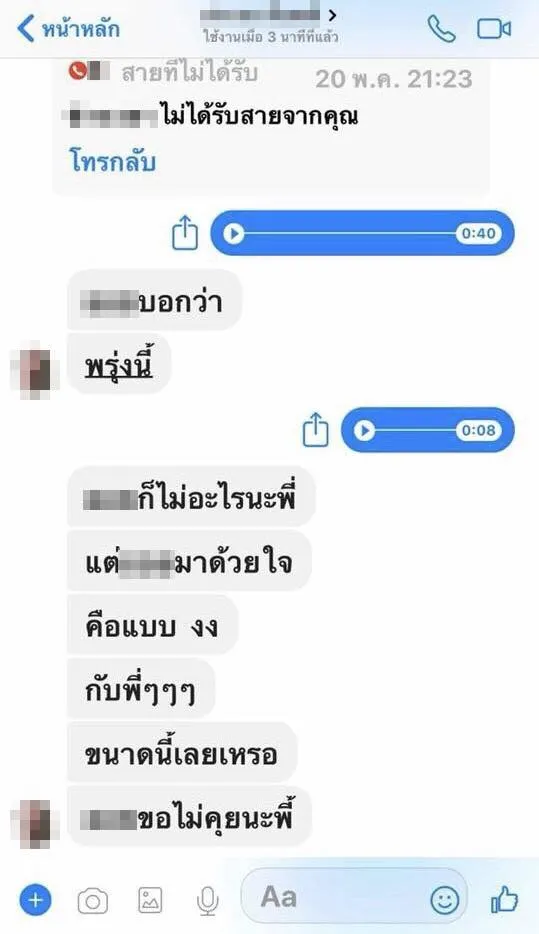
Task: Open the camera from message bar
Action: (x=93, y=901)
